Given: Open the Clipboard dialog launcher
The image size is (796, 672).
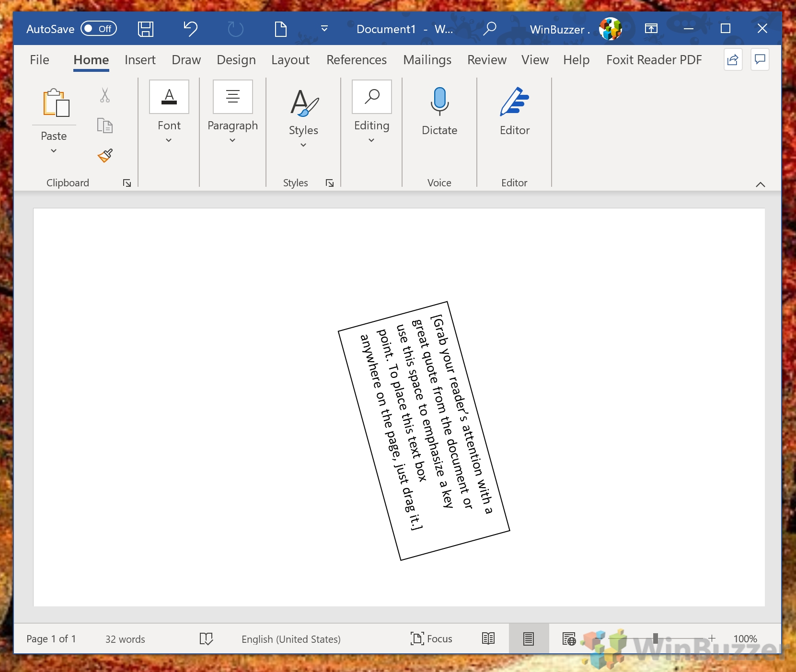Looking at the screenshot, I should tap(127, 182).
